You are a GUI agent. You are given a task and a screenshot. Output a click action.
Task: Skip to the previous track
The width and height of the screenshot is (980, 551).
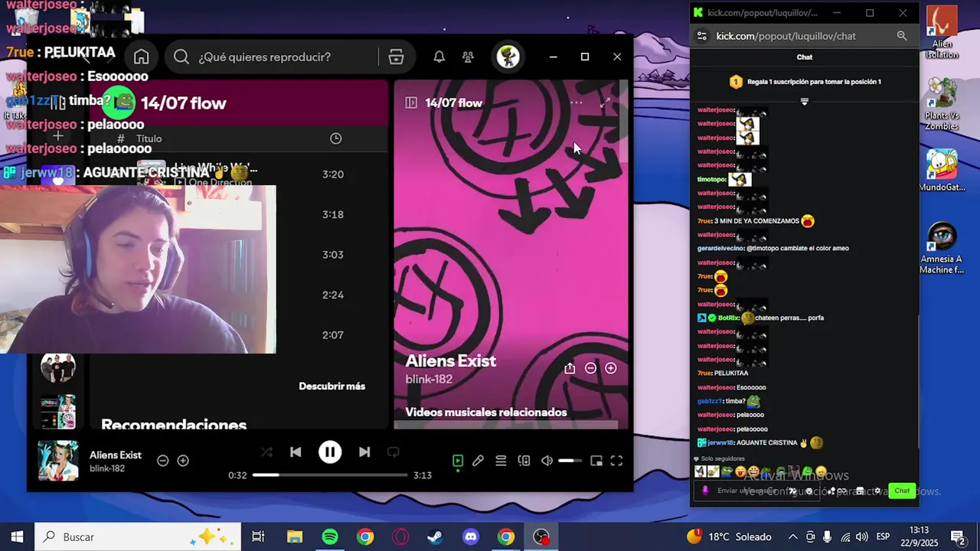[x=296, y=452]
